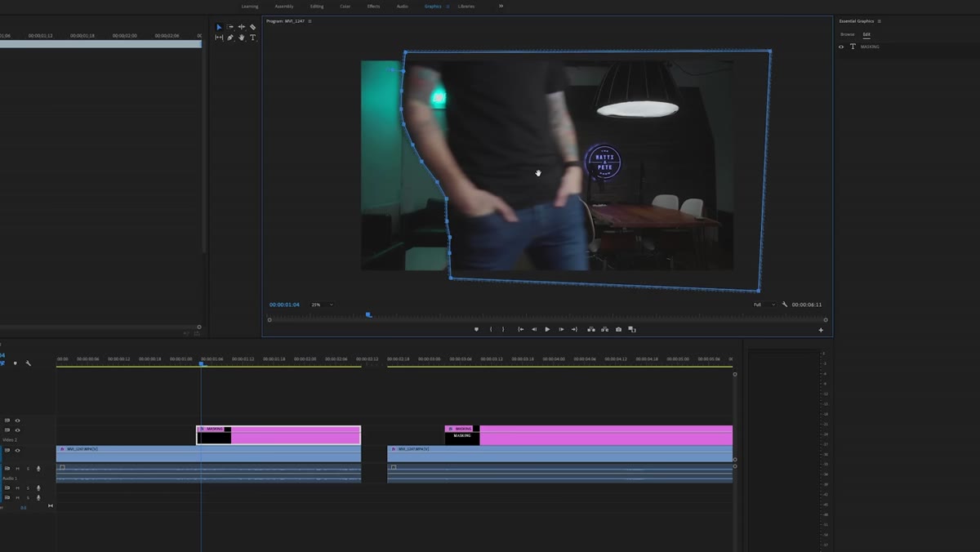Select the first pink MASKING clip
Screen dimensions: 980x552
click(278, 435)
